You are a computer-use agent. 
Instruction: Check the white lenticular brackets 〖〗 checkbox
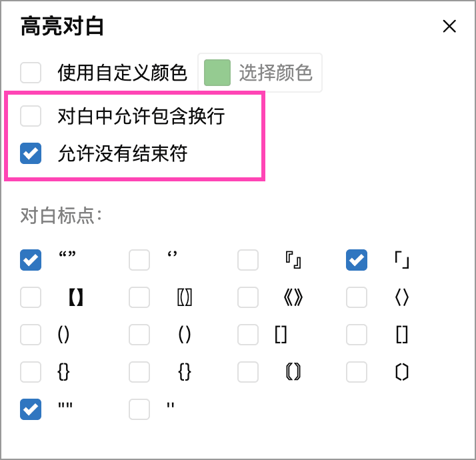click(x=139, y=297)
